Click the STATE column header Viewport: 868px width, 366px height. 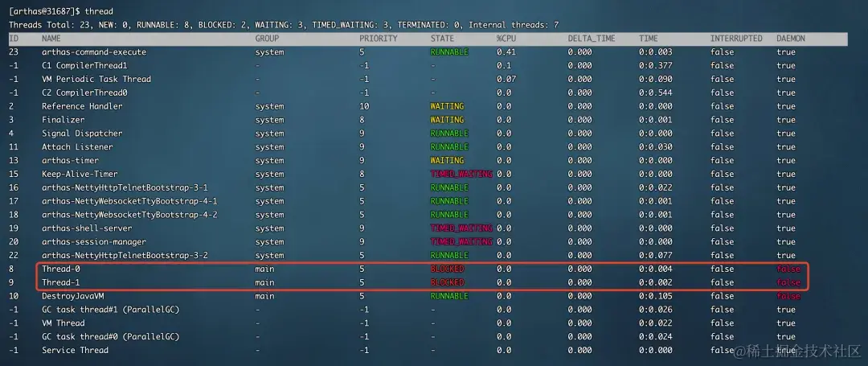click(442, 39)
